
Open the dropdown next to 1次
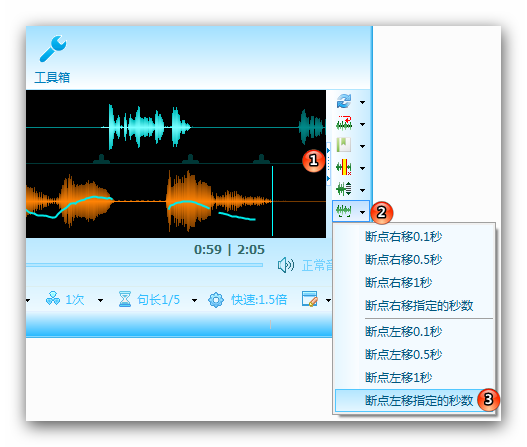coord(100,300)
